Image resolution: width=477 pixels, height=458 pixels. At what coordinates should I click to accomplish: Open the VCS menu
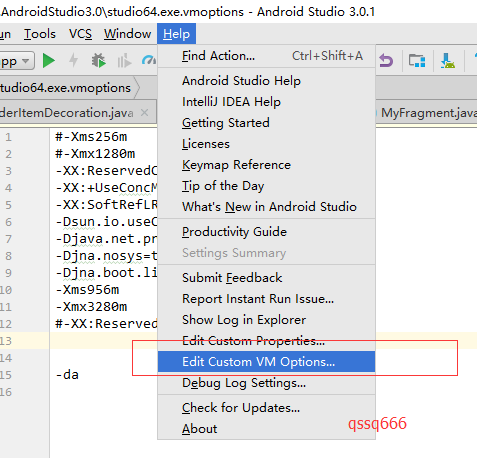[x=80, y=34]
